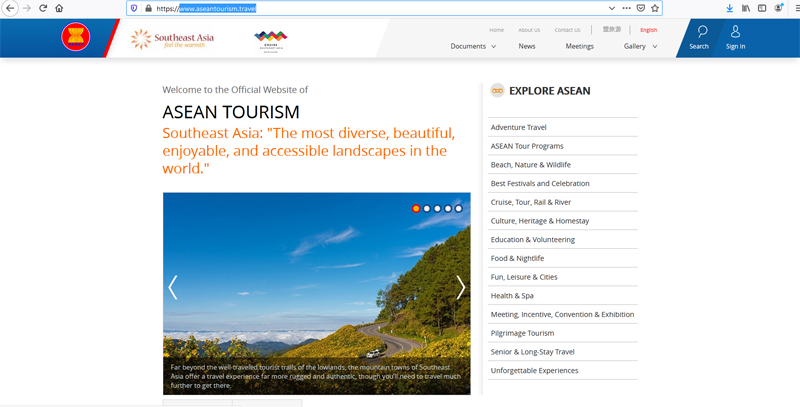This screenshot has width=800, height=407.
Task: Select the first slideshow dot
Action: click(416, 208)
